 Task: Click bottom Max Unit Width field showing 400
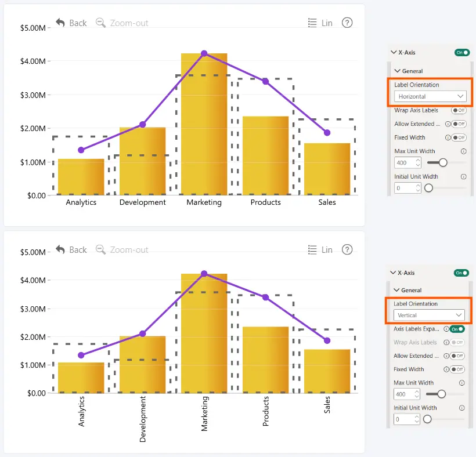pyautogui.click(x=407, y=394)
